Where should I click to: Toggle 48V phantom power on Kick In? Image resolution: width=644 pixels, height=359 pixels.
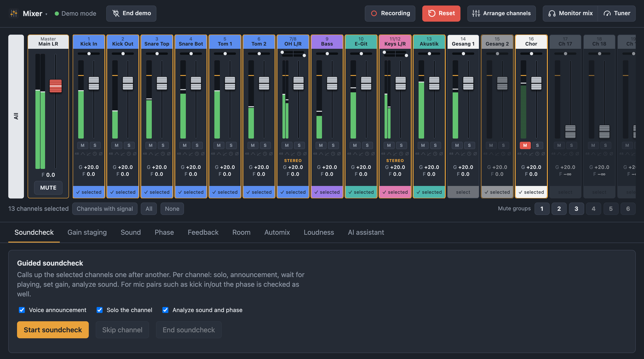click(77, 154)
